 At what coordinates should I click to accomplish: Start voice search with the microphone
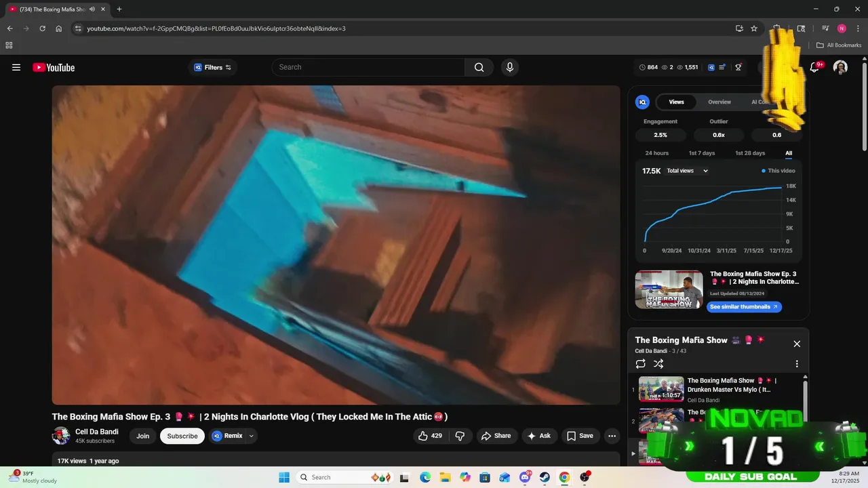(x=510, y=67)
